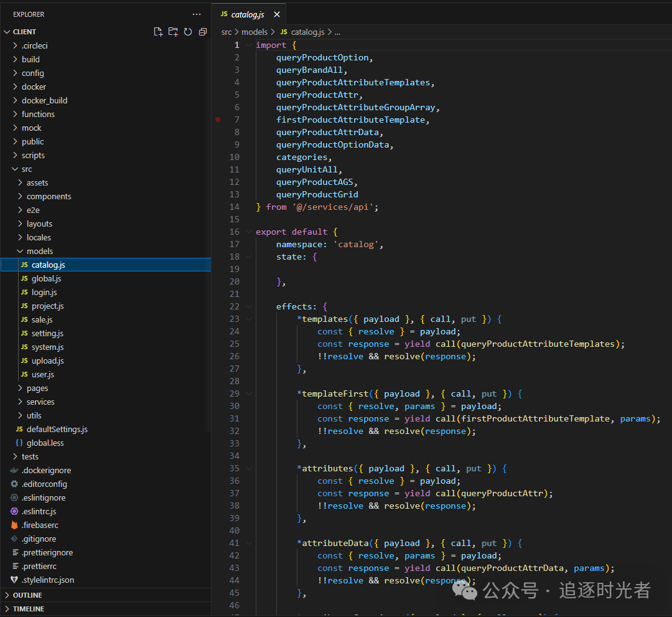
Task: Click the New File icon in Explorer
Action: (158, 32)
